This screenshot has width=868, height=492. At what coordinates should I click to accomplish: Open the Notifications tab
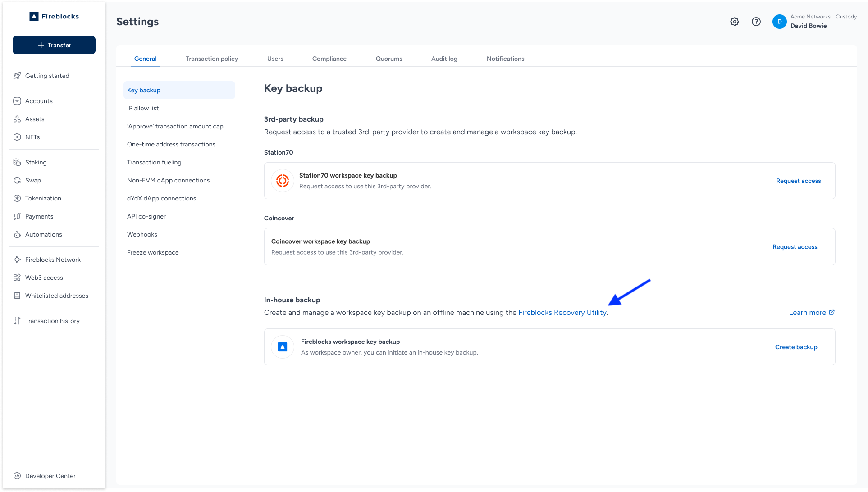coord(506,59)
